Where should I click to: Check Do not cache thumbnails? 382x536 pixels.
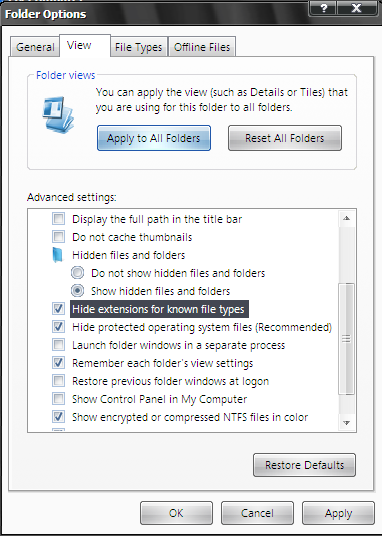click(58, 237)
